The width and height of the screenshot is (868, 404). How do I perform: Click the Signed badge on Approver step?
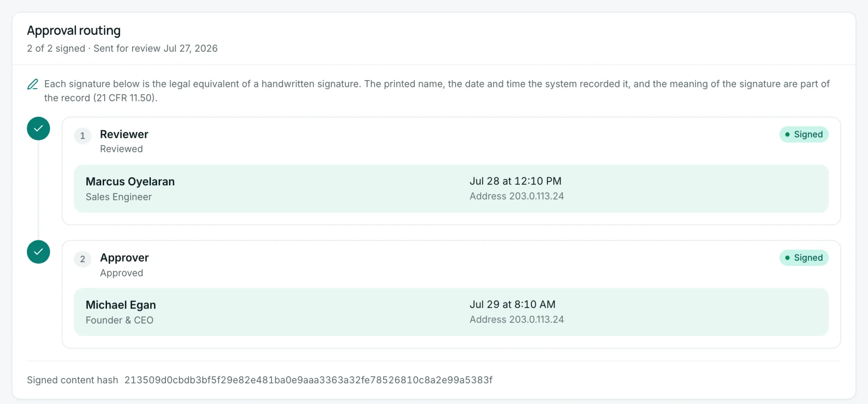point(804,258)
